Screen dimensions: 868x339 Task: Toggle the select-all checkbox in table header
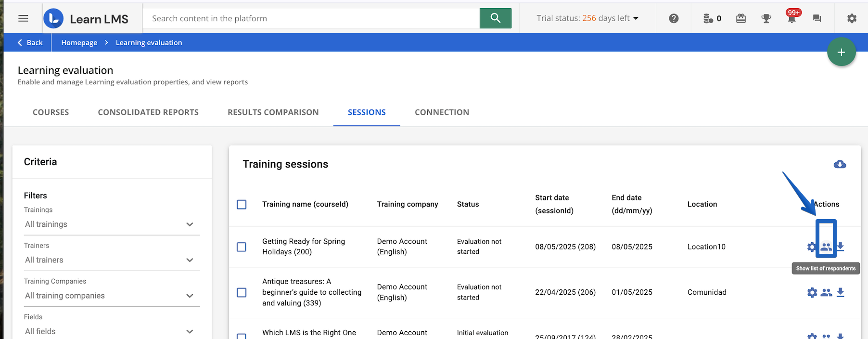(242, 205)
